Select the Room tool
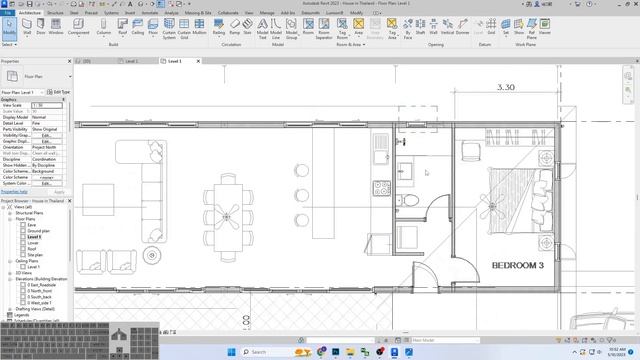 [x=308, y=27]
